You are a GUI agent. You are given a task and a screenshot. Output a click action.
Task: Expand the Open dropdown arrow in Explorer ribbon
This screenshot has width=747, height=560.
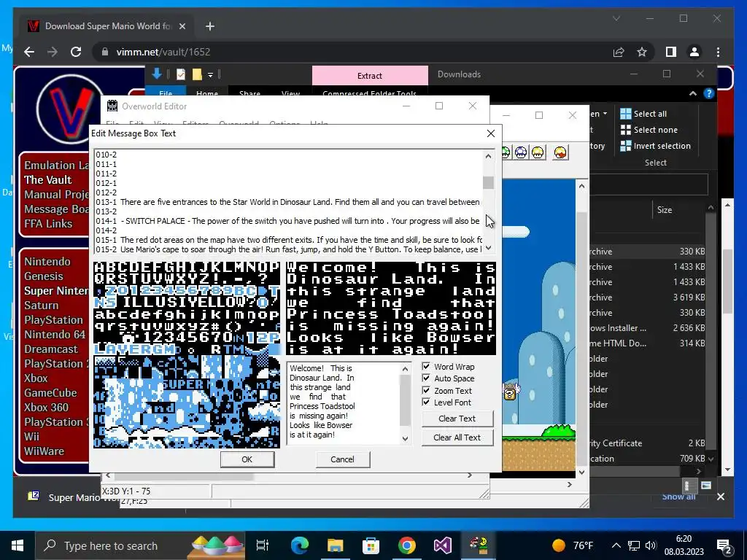(605, 113)
